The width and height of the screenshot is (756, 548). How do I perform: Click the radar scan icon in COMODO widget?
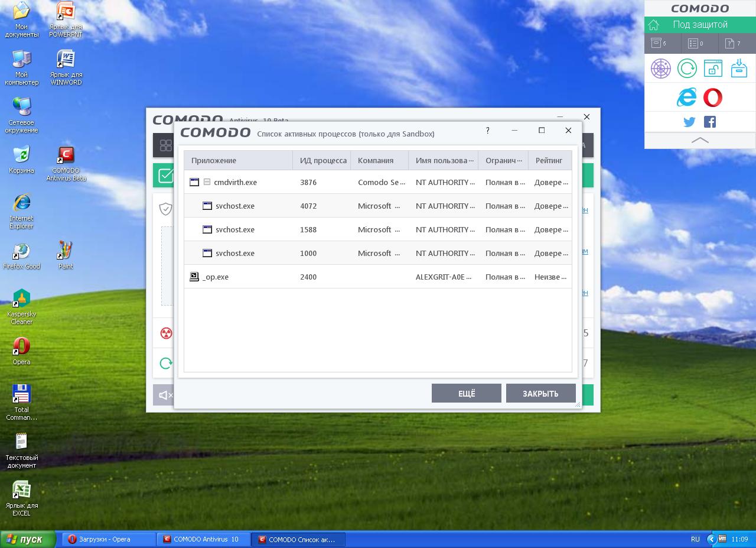point(661,69)
